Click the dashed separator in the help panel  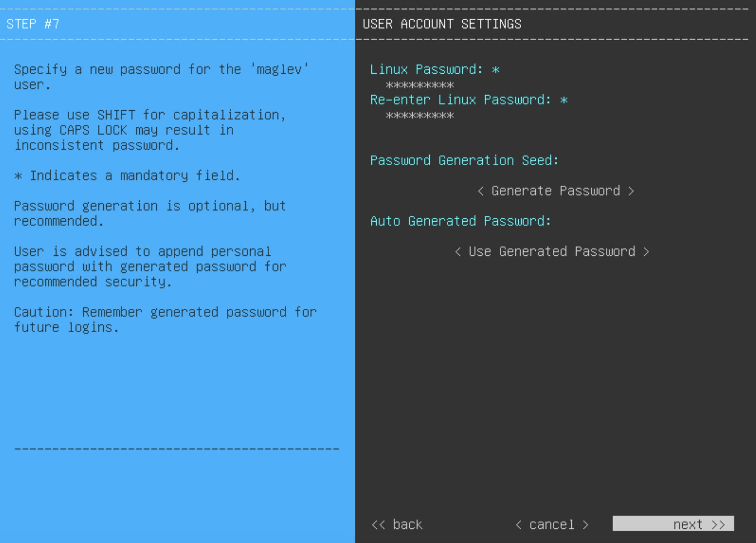coord(177,449)
